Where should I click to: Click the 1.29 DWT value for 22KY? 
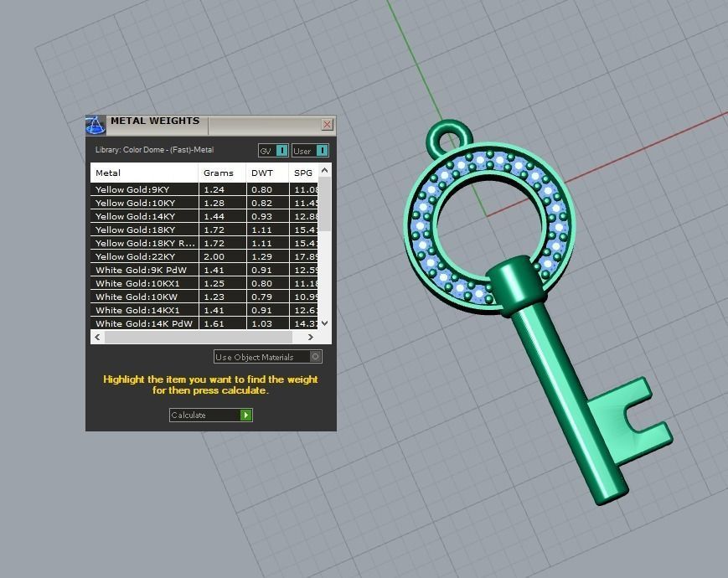pos(262,256)
